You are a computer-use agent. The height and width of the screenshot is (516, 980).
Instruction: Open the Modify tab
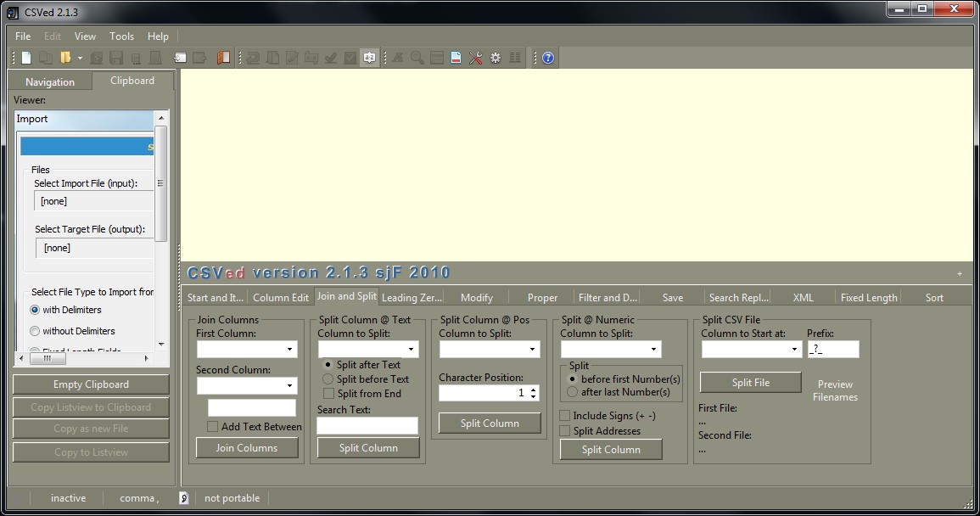point(477,298)
